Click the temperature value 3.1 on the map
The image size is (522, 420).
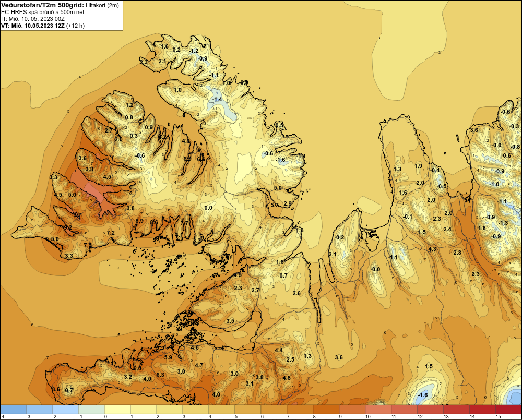pos(250,383)
